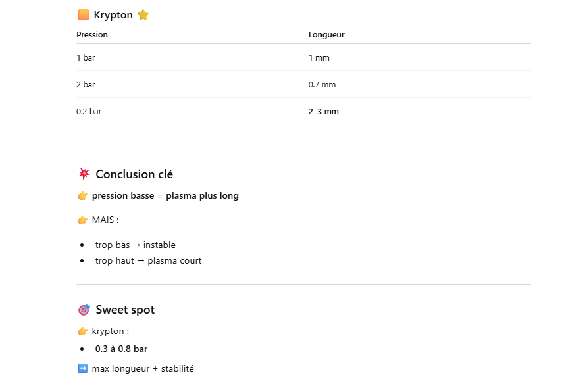This screenshot has width=562, height=392.
Task: Select the '1 bar' table cell
Action: pos(86,58)
